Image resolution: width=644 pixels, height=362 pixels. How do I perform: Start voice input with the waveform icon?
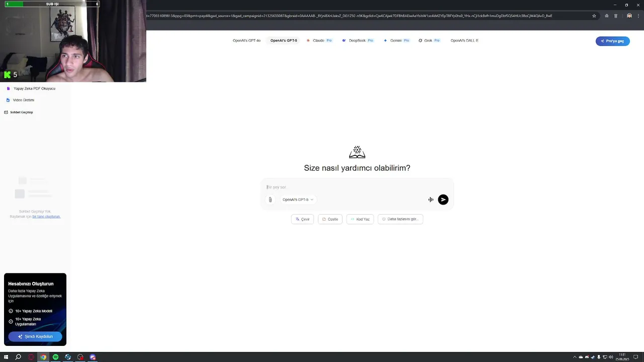[431, 200]
